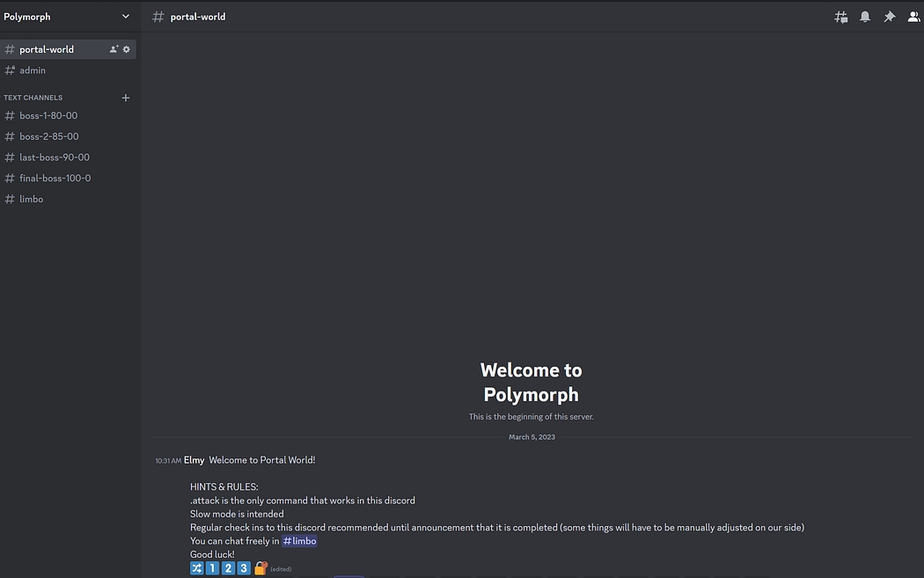Toggle the member list
The image size is (924, 578).
[x=913, y=17]
